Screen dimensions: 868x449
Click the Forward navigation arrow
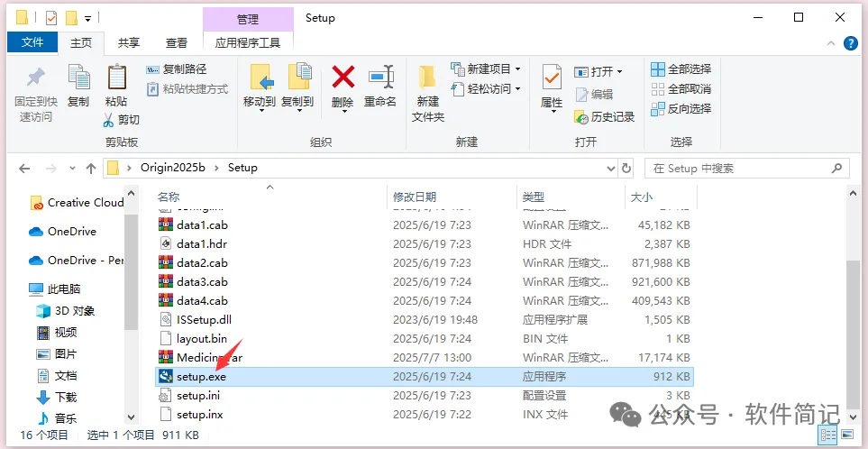tap(50, 169)
